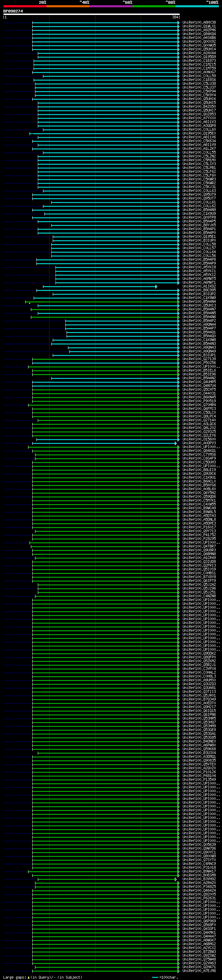
Task: Select label UniRef100_P10126
Action: (x=199, y=771)
